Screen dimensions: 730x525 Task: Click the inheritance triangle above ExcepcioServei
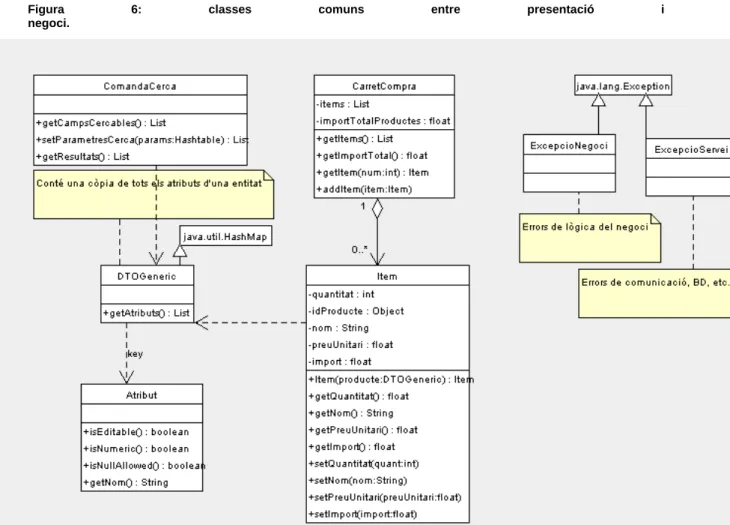tap(646, 100)
